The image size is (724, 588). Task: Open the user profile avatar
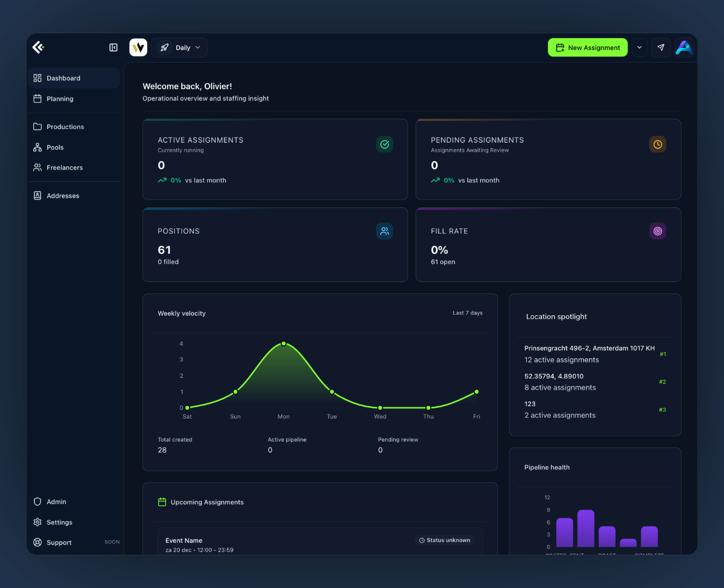684,47
